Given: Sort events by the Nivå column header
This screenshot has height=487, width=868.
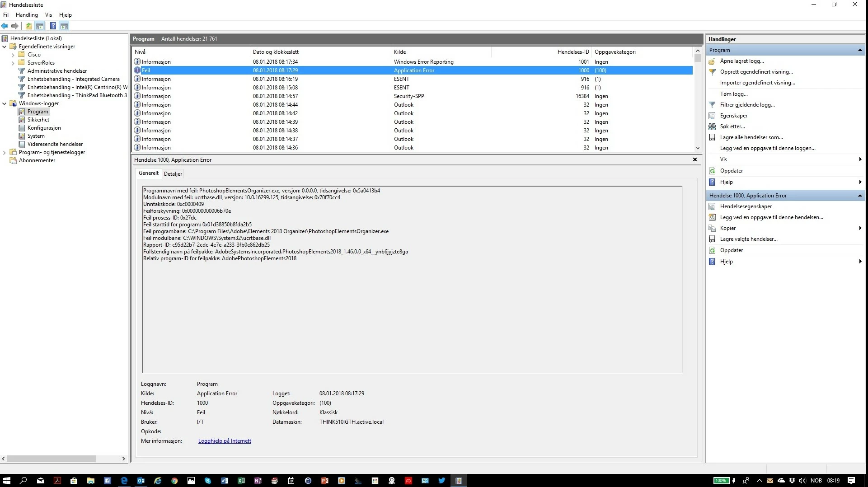Looking at the screenshot, I should click(191, 52).
